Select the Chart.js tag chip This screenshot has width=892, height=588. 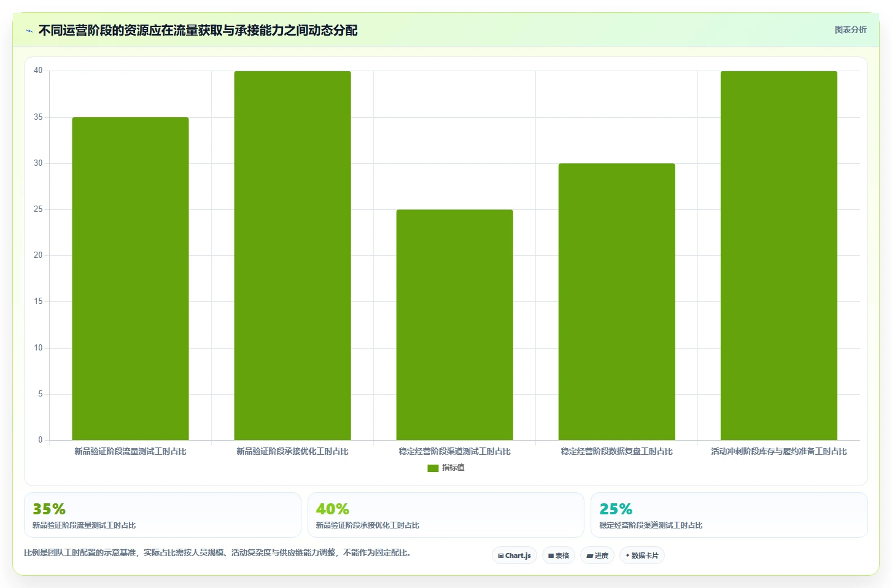click(514, 555)
